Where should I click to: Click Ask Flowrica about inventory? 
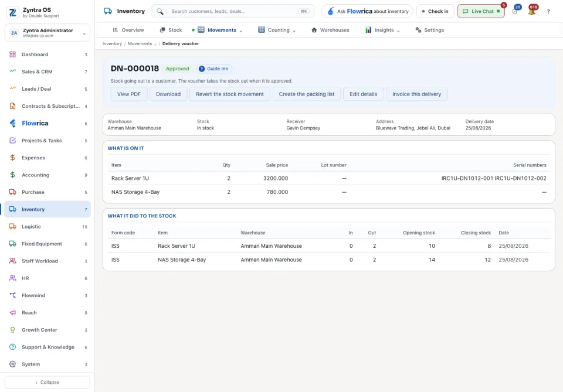coord(367,12)
